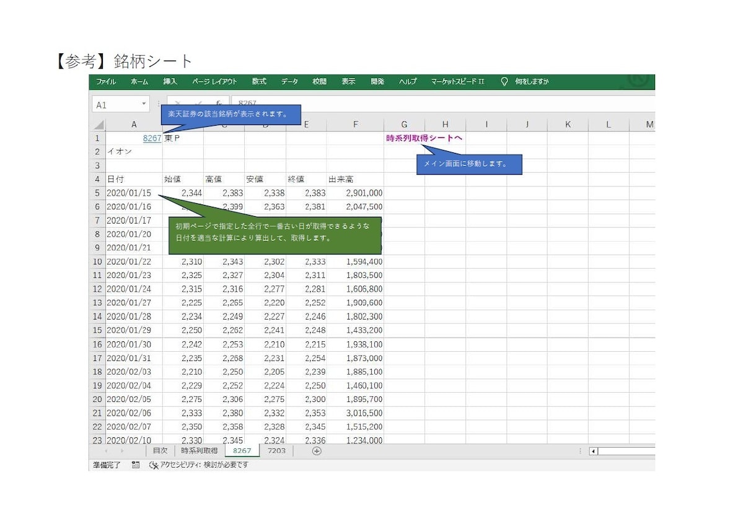
Task: Switch to the 7203 sheet tab
Action: pos(276,451)
